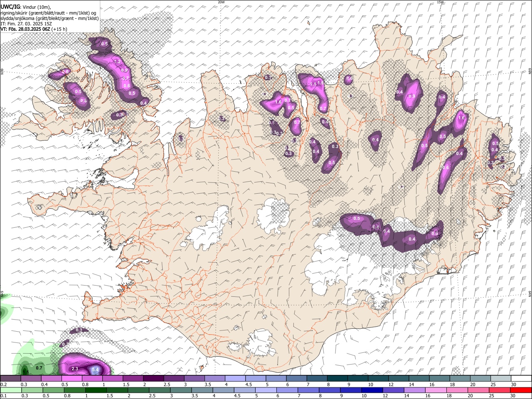
Task: Pick the dark teal swatch at 8, top scale
Action: [x=337, y=379]
